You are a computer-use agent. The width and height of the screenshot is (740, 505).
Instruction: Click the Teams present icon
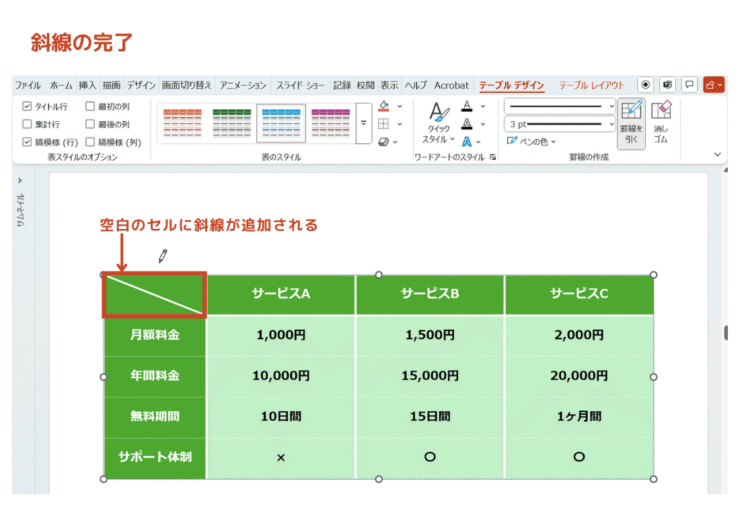667,85
